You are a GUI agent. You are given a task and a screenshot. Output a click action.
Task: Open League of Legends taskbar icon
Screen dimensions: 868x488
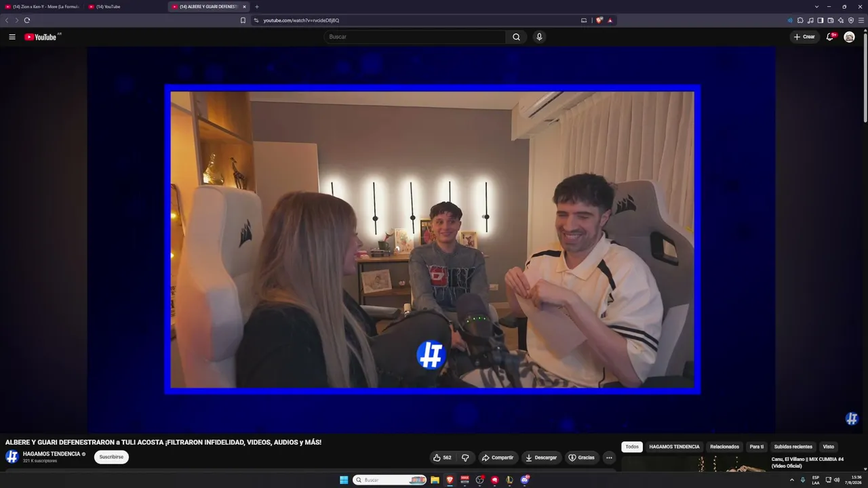coord(510,480)
